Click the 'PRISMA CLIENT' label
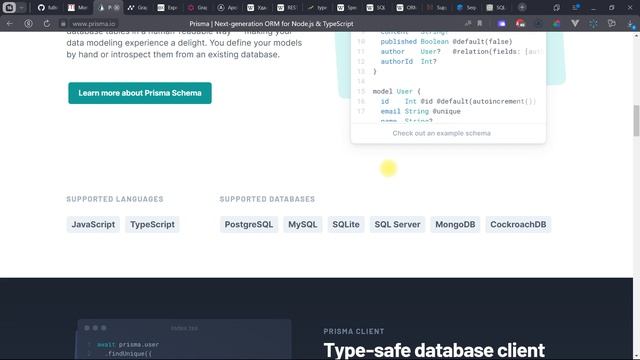Screen dimensions: 640x360 (353, 331)
